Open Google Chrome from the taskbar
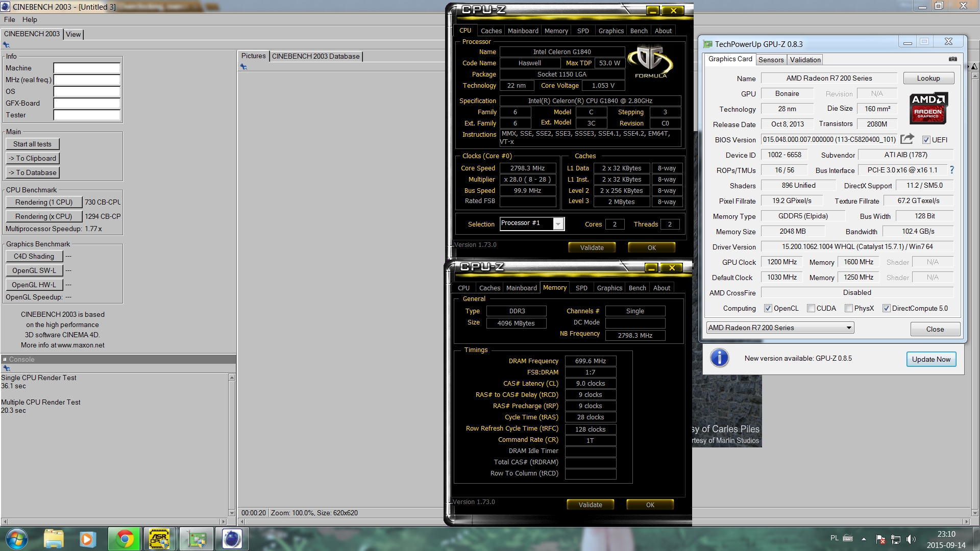Image resolution: width=980 pixels, height=551 pixels. [x=125, y=539]
